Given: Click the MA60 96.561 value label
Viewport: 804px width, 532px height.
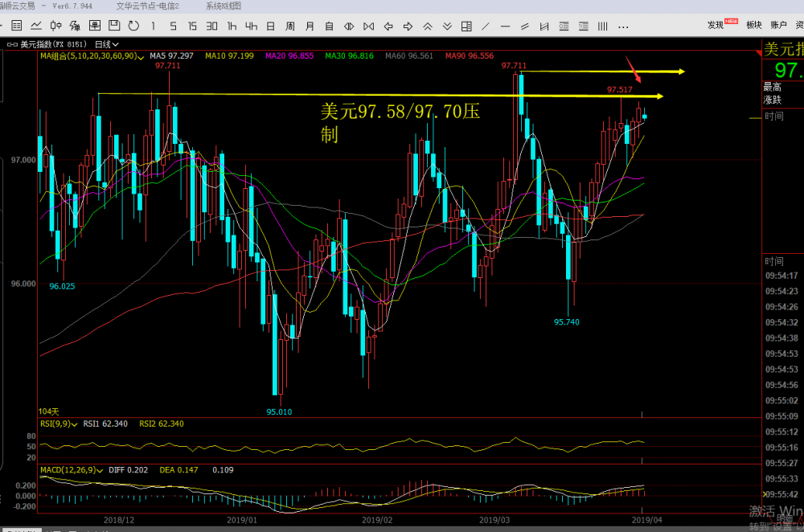Looking at the screenshot, I should point(409,56).
